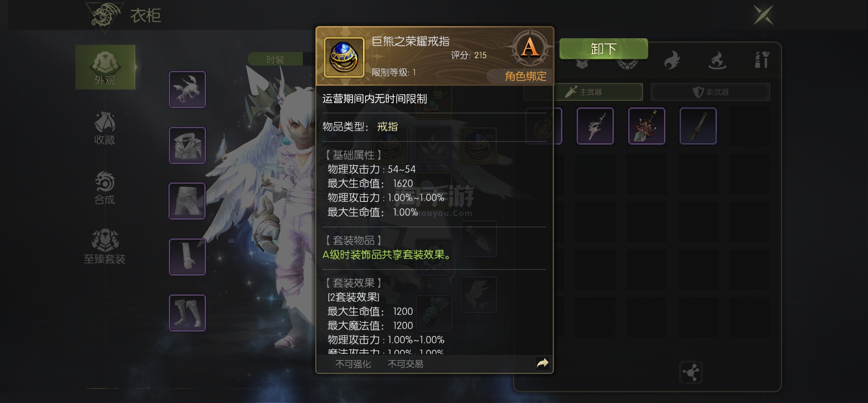Pick the dark staff weapon thumbnail
Screen dimensions: 868x403
698,126
